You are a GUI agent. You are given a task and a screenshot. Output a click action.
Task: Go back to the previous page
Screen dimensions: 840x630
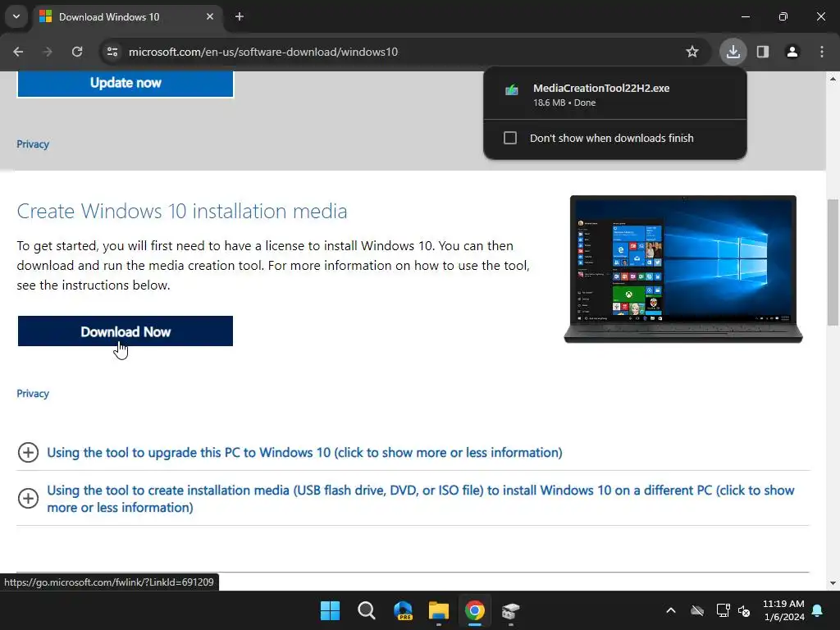(x=18, y=52)
